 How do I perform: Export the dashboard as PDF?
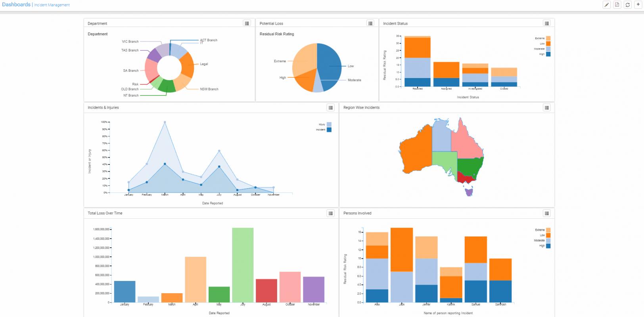(617, 5)
